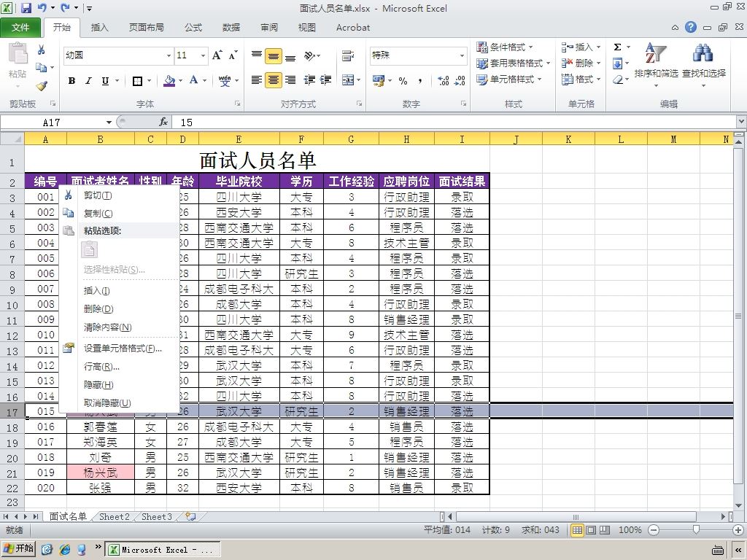The width and height of the screenshot is (747, 560).
Task: Toggle Bold formatting button
Action: coord(71,80)
